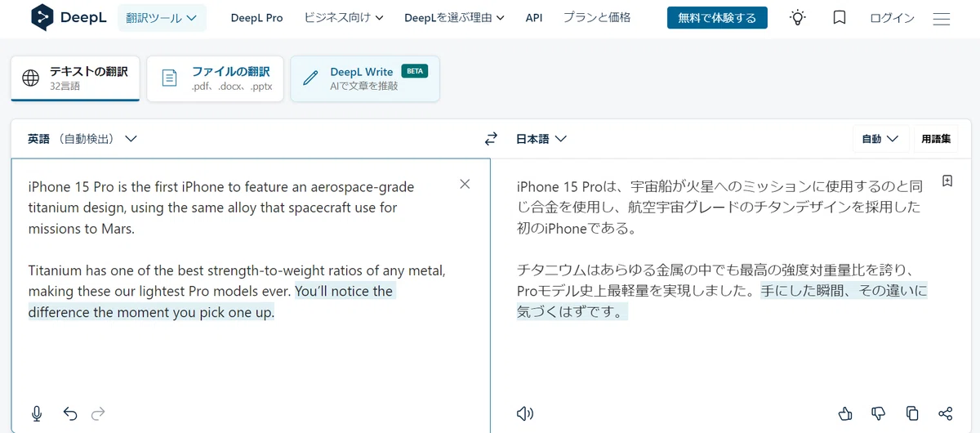This screenshot has height=433, width=980.
Task: Open the DeepL Write BETA tab
Action: tap(365, 78)
